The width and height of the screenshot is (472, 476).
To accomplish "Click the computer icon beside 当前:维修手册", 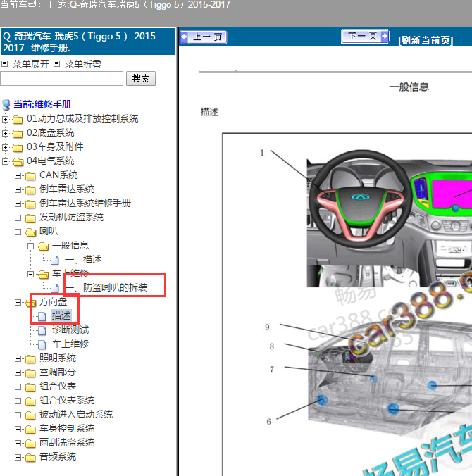I will point(6,105).
